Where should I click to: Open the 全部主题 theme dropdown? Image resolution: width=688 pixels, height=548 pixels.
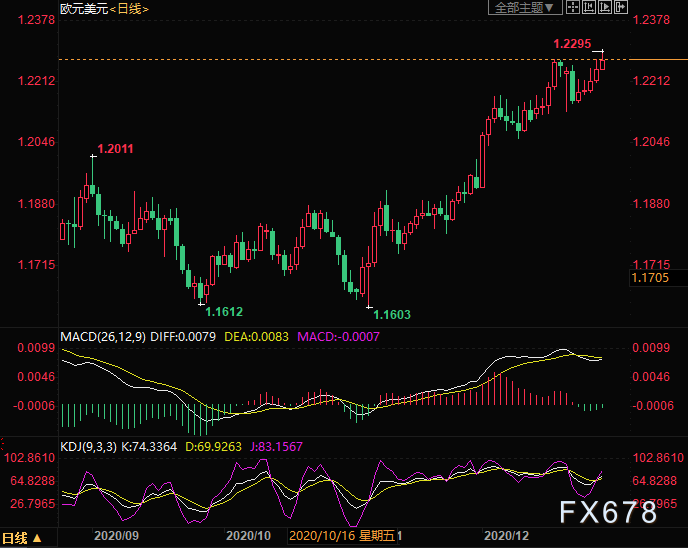tap(518, 8)
